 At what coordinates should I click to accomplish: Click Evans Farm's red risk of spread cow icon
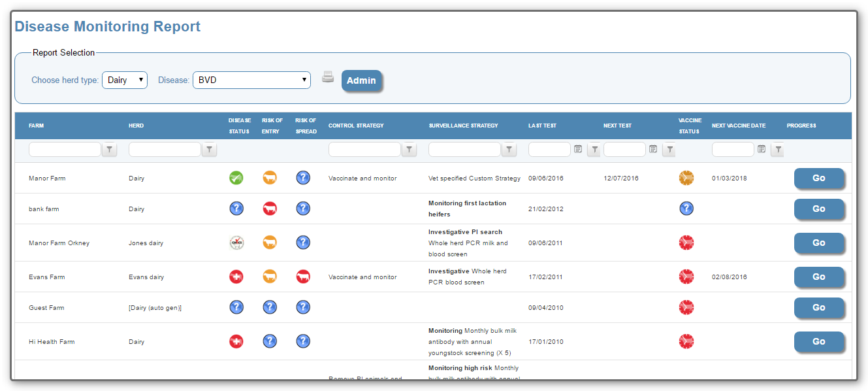click(303, 277)
